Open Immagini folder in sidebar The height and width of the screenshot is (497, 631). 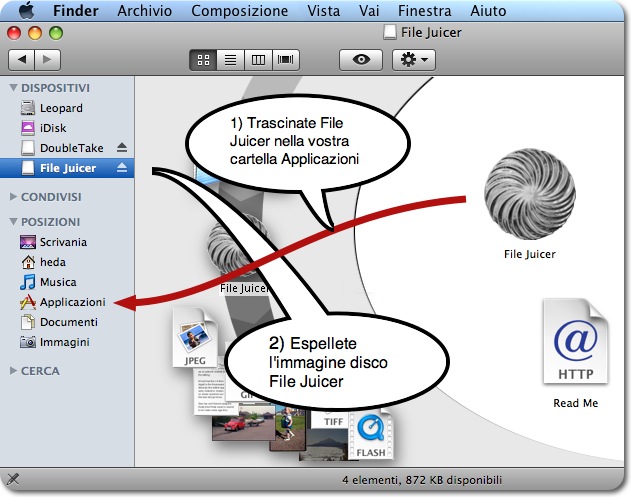click(67, 342)
